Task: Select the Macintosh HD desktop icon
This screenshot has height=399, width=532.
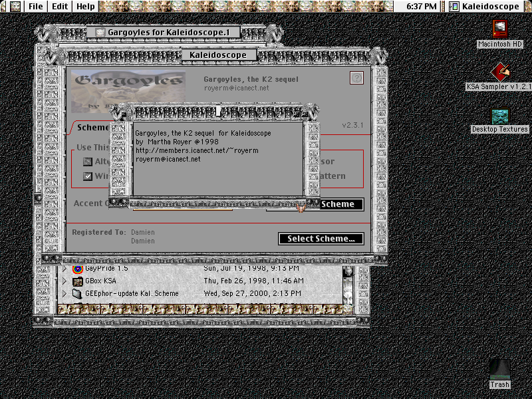Action: [x=500, y=29]
